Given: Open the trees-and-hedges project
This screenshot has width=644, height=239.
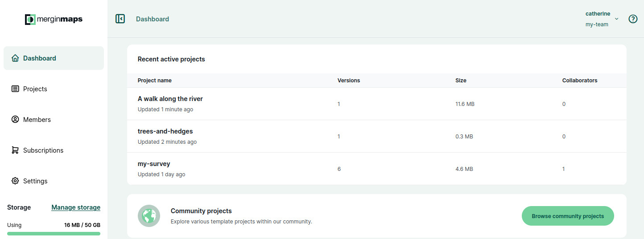Looking at the screenshot, I should 165,131.
